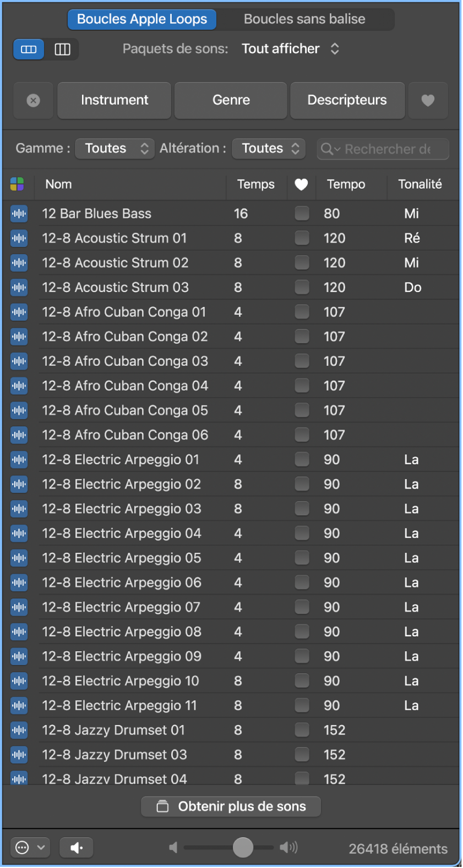Switch to Boucles sans balise tab
The image size is (463, 868).
coord(304,19)
